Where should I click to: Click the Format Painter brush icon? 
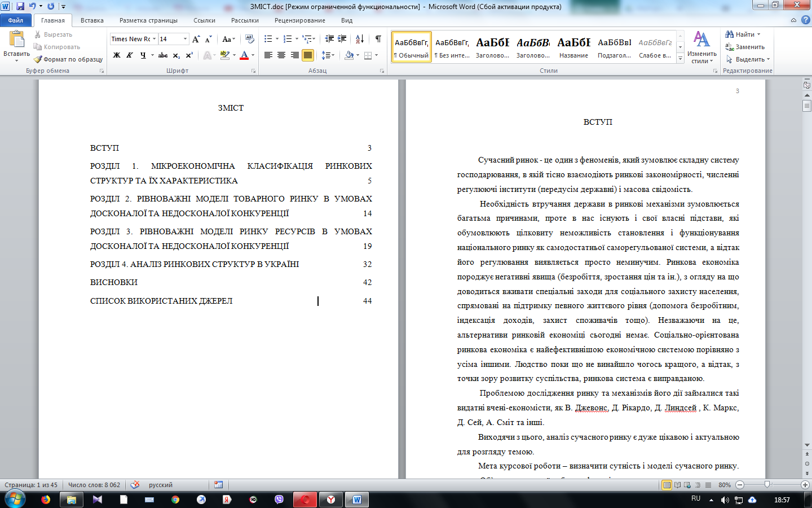click(38, 59)
